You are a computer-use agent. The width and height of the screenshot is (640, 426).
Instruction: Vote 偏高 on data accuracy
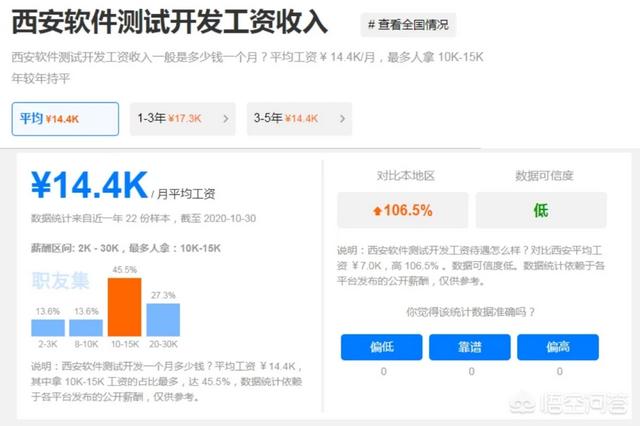(558, 347)
